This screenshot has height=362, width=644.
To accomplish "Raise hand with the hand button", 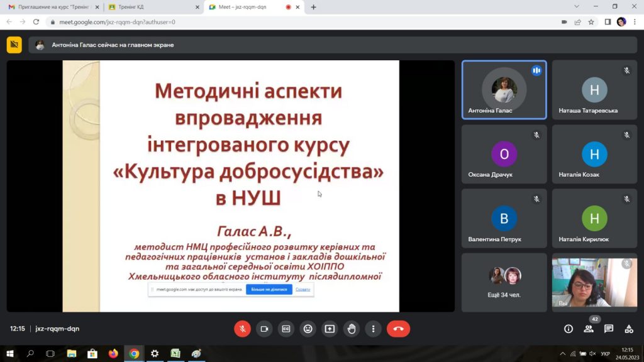I will pyautogui.click(x=351, y=329).
